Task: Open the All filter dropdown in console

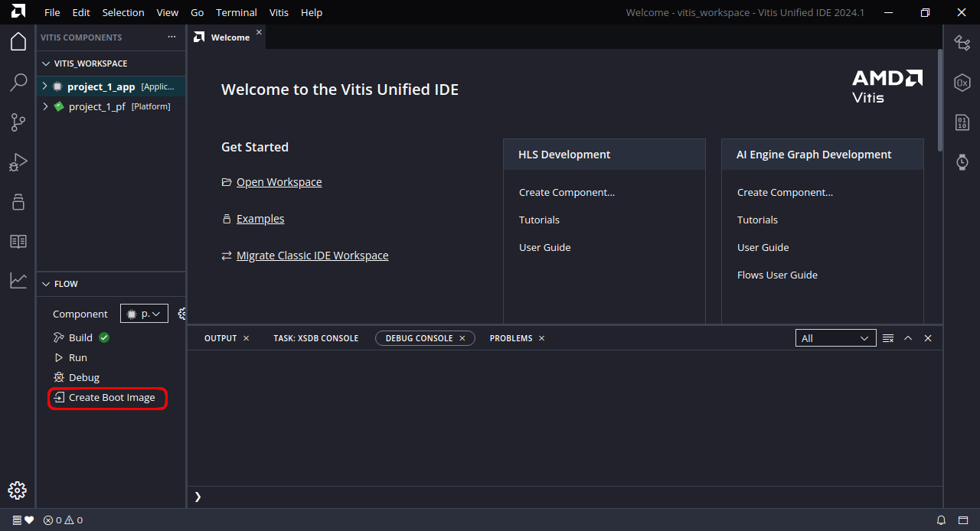Action: pyautogui.click(x=835, y=338)
